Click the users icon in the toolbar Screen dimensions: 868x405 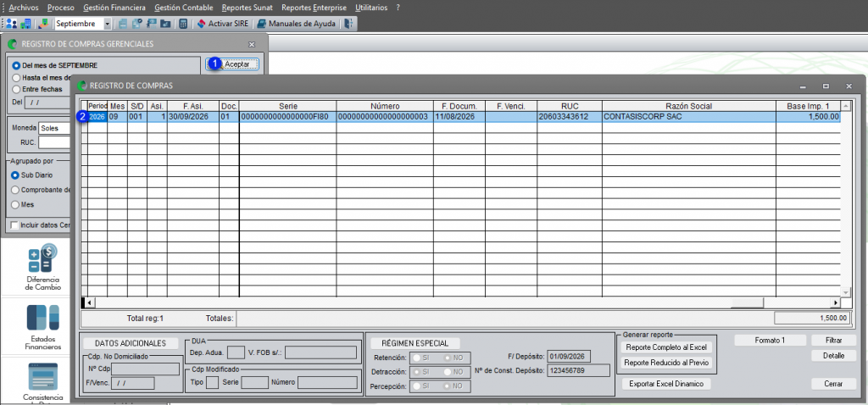12,24
